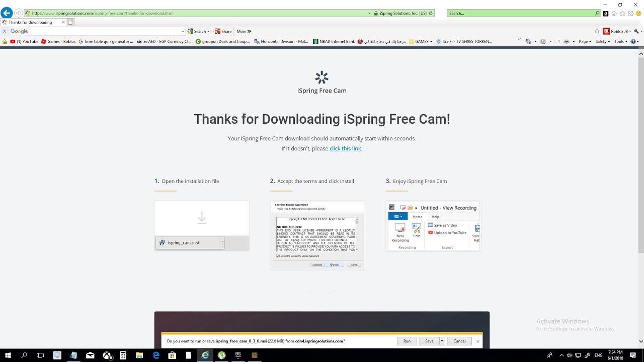This screenshot has width=644, height=362.
Task: Click Run in the download bar
Action: 407,341
